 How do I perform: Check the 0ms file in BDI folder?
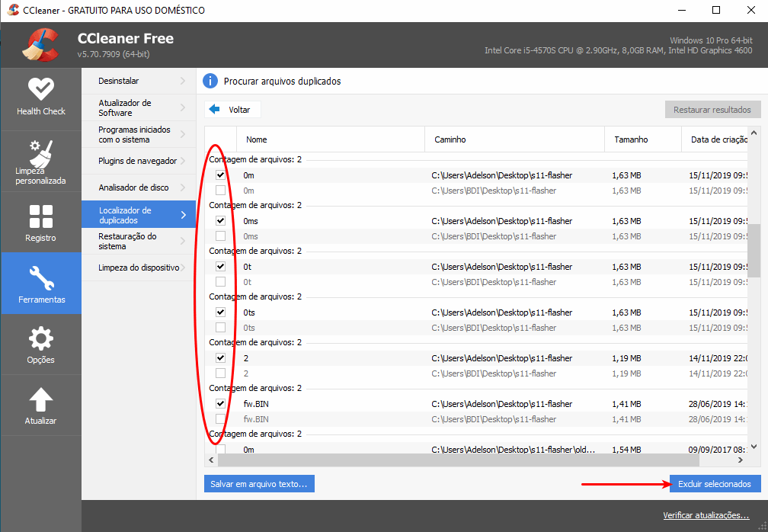(220, 236)
